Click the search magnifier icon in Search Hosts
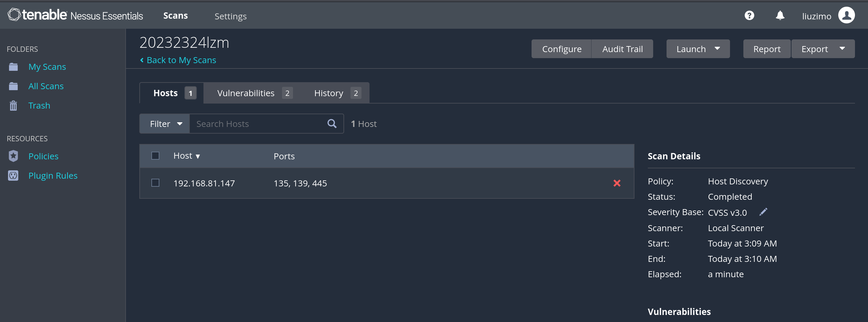The width and height of the screenshot is (868, 322). point(332,124)
